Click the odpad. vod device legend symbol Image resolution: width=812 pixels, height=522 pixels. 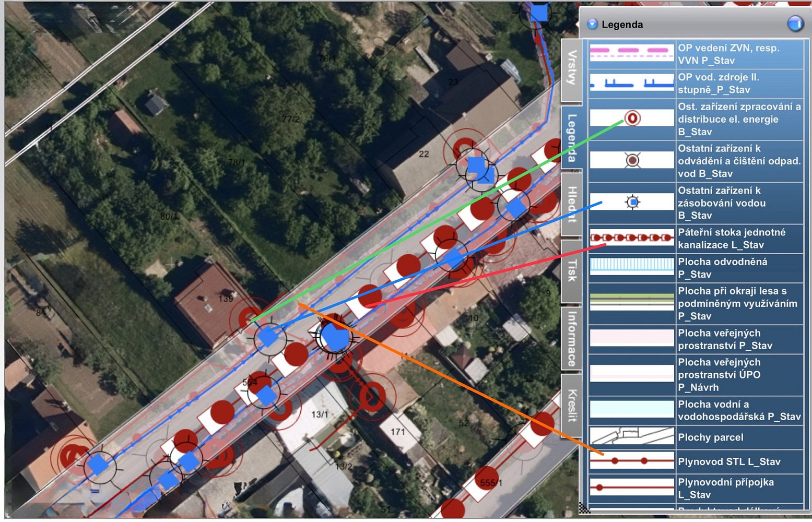(632, 160)
